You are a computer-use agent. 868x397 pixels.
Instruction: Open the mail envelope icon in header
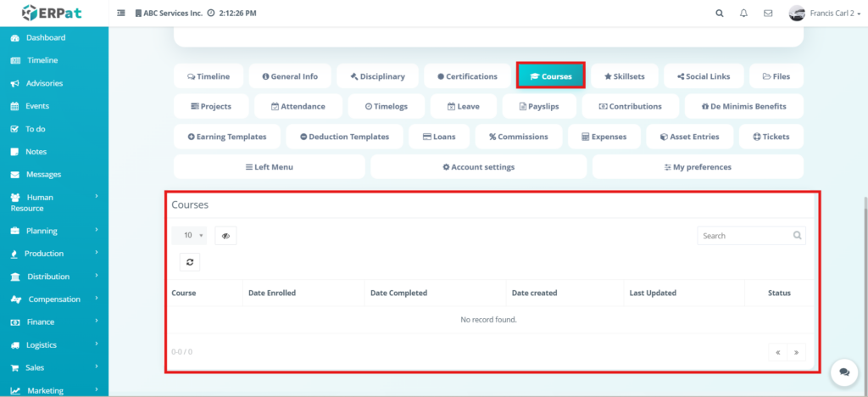pyautogui.click(x=768, y=14)
